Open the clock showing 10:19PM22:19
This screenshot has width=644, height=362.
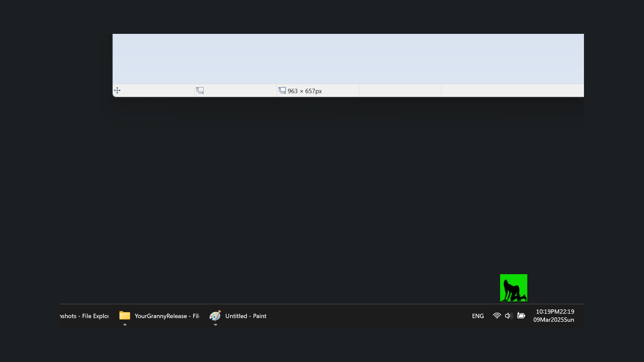point(554,311)
